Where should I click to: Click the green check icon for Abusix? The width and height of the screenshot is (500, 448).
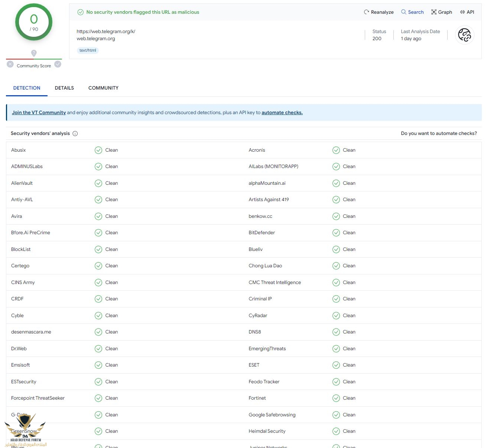tap(98, 150)
